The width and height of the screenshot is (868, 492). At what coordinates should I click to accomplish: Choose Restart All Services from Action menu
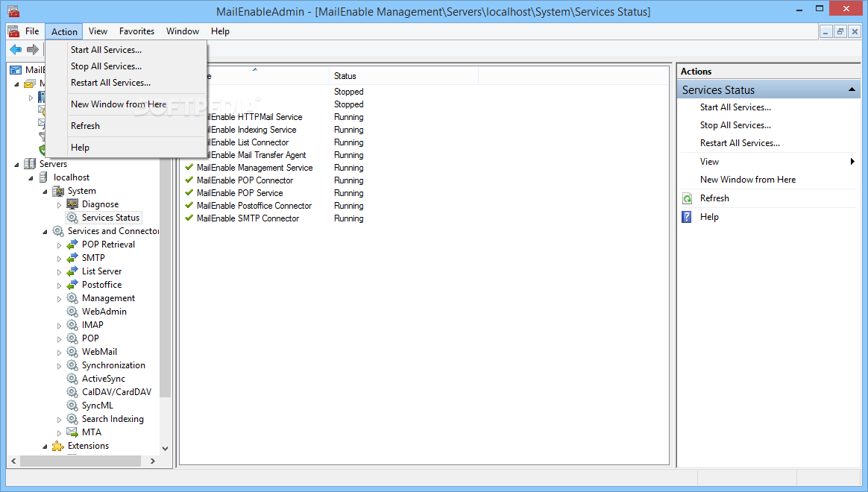(110, 83)
